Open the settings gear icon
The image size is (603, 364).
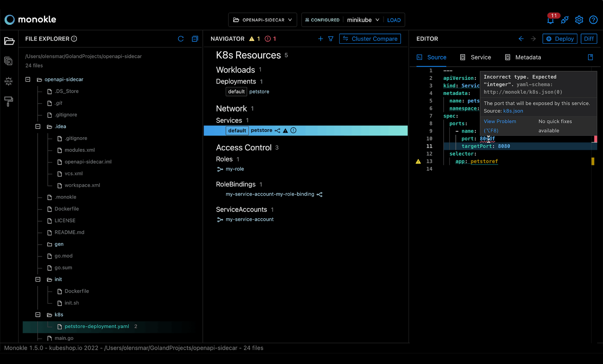pyautogui.click(x=579, y=20)
